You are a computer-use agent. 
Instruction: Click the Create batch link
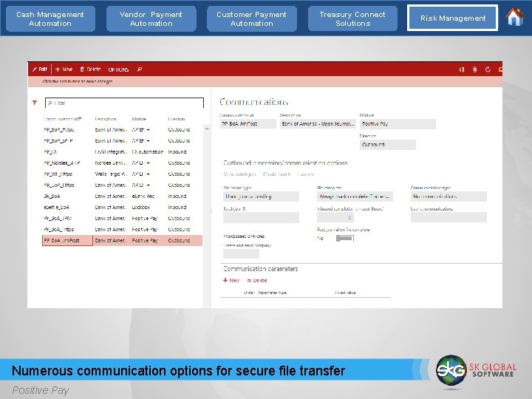click(x=277, y=174)
